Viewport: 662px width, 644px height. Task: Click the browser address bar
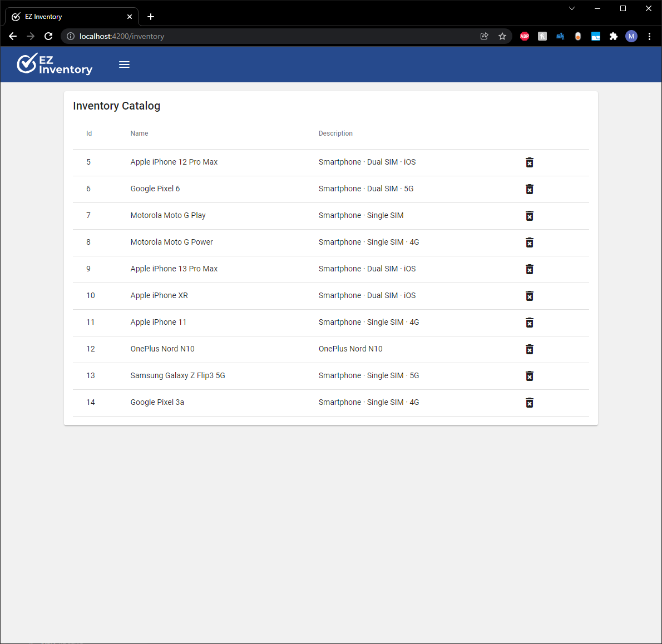click(223, 36)
